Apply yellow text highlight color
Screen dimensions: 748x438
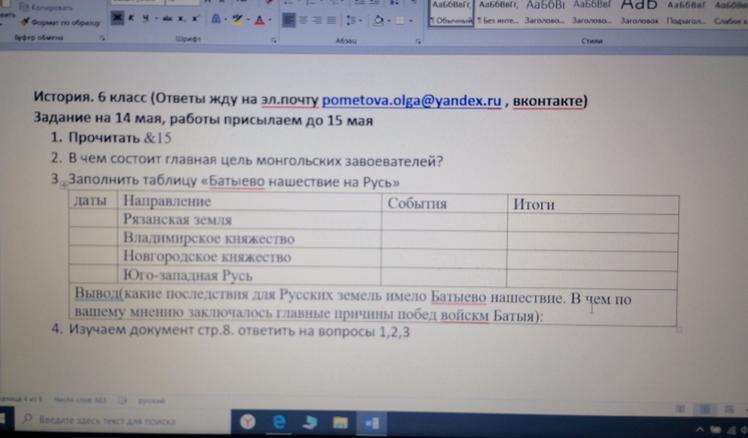237,20
